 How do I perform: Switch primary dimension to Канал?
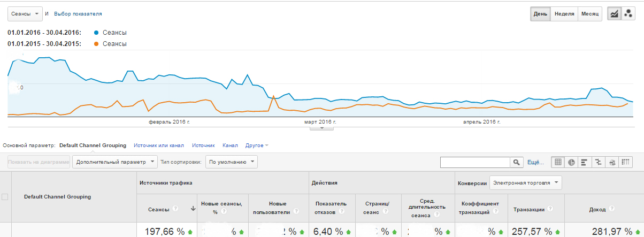click(230, 145)
